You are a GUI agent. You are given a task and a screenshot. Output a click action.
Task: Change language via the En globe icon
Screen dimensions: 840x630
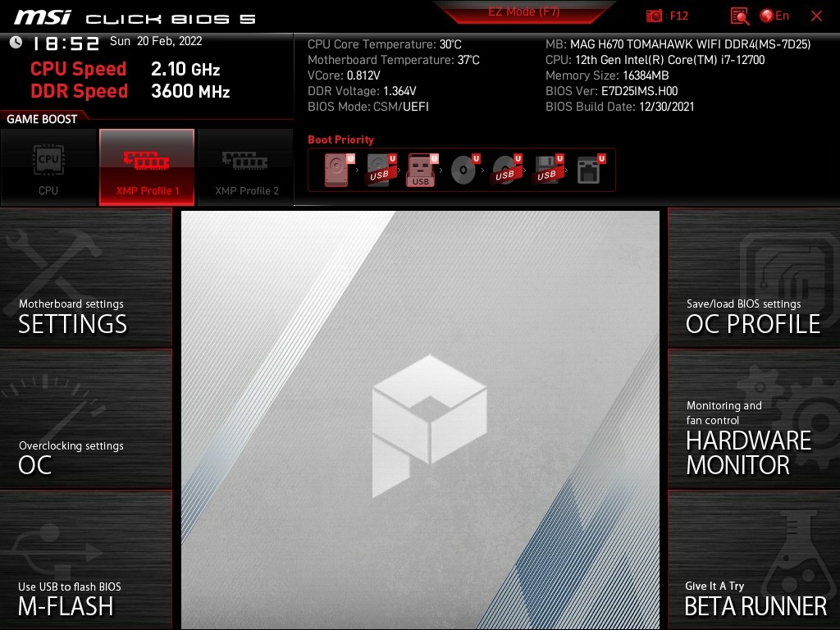tap(774, 16)
